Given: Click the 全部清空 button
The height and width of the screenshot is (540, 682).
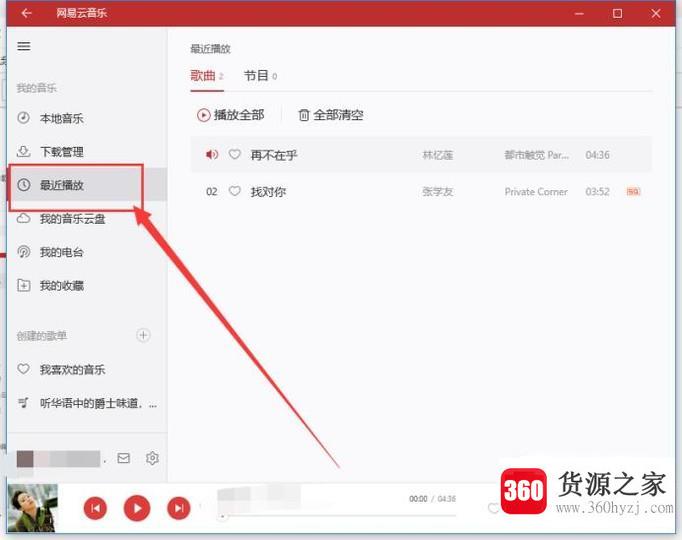Looking at the screenshot, I should pyautogui.click(x=331, y=115).
